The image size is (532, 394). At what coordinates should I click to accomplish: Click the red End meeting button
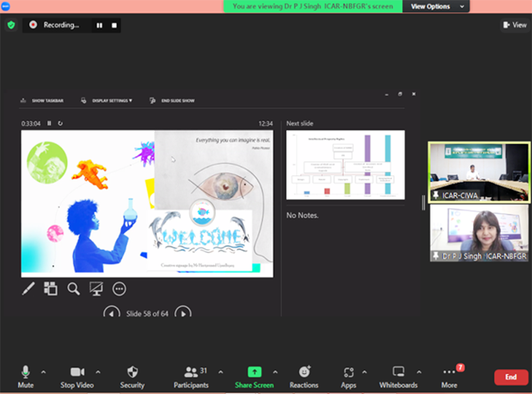tap(511, 377)
